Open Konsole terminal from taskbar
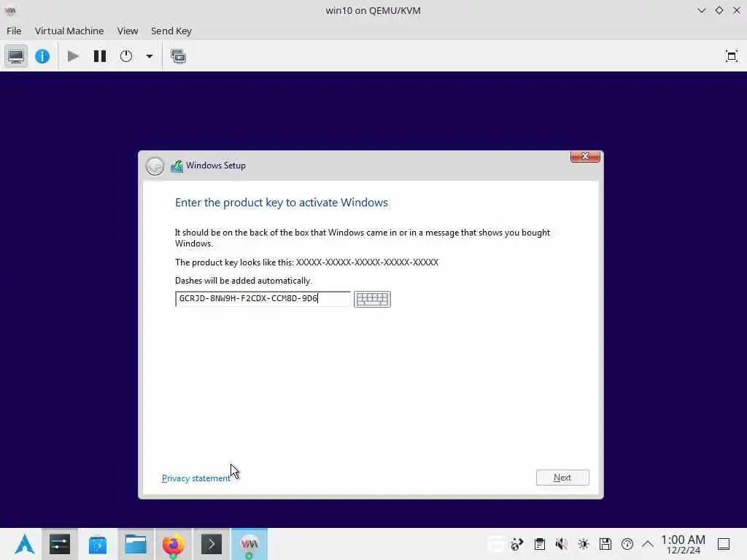This screenshot has width=747, height=560. pos(212,544)
